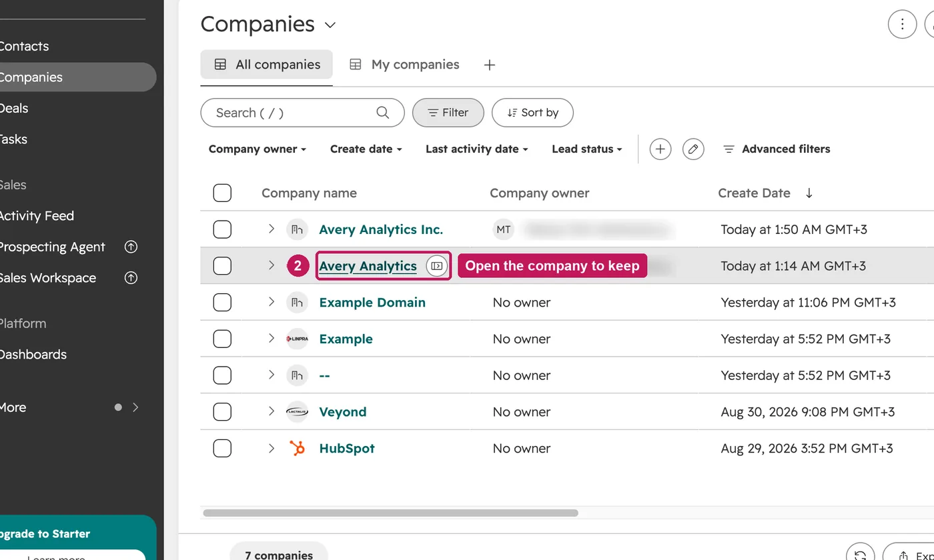
Task: Add a new view with plus icon
Action: (x=490, y=65)
